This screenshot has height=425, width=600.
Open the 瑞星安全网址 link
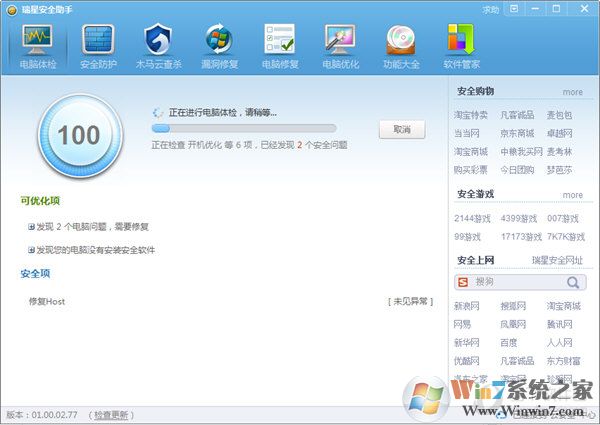tap(557, 260)
